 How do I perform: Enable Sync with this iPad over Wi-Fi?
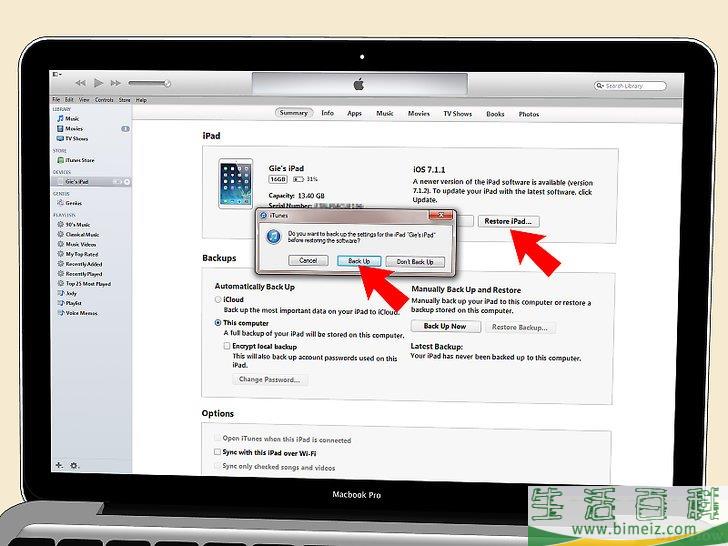[217, 452]
